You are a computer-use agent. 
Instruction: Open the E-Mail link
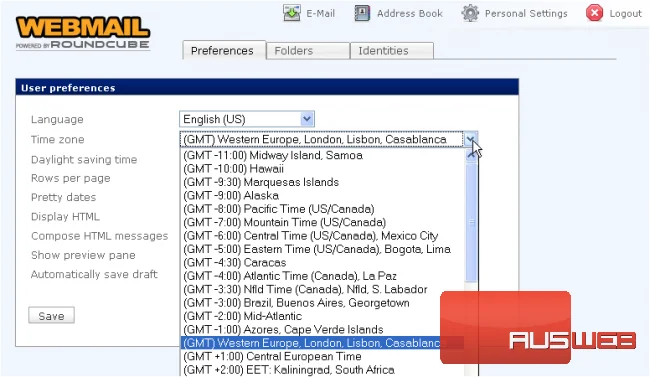pos(320,13)
